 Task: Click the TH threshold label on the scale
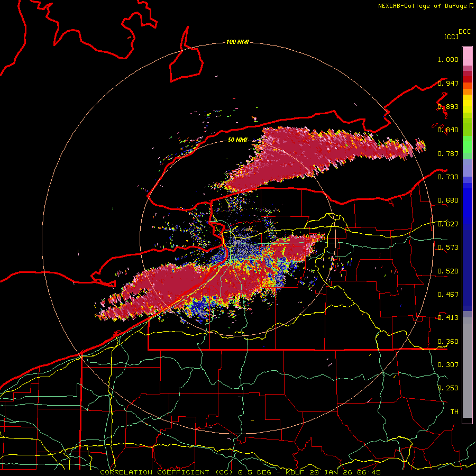454,411
